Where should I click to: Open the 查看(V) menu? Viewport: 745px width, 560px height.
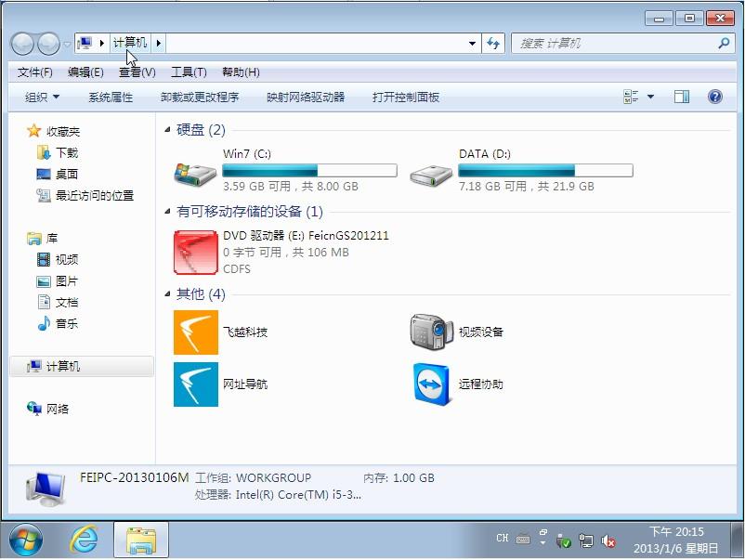pyautogui.click(x=137, y=72)
